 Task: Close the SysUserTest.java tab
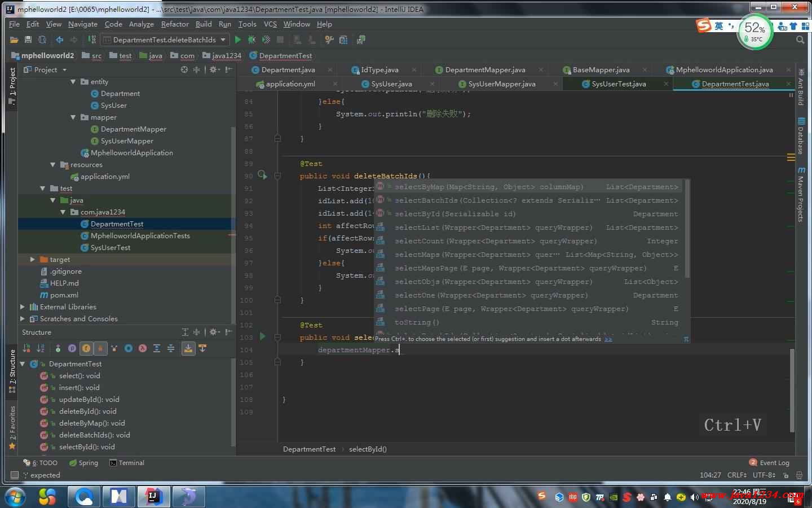[x=666, y=84]
